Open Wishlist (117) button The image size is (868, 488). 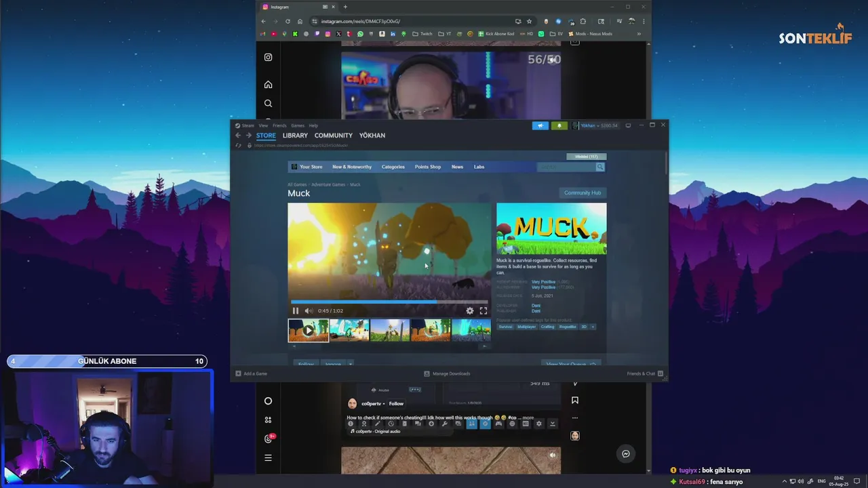coord(587,157)
